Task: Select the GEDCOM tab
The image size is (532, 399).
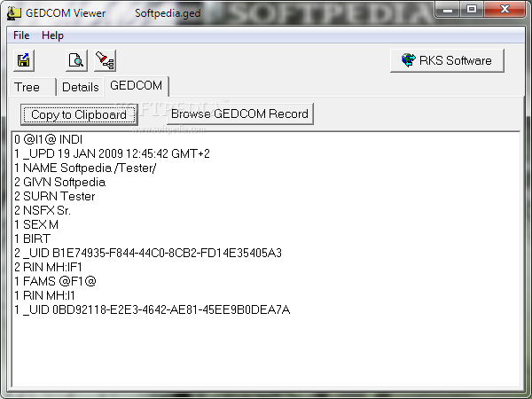Action: (x=136, y=86)
